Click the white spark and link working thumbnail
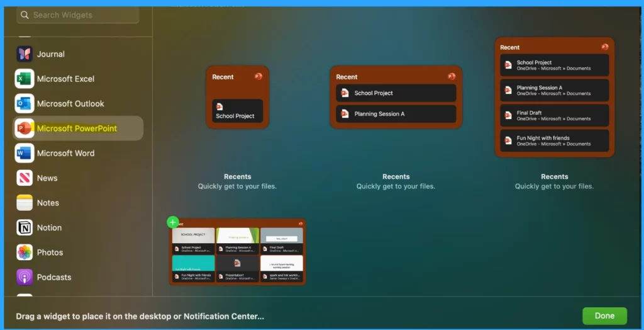 click(x=282, y=263)
